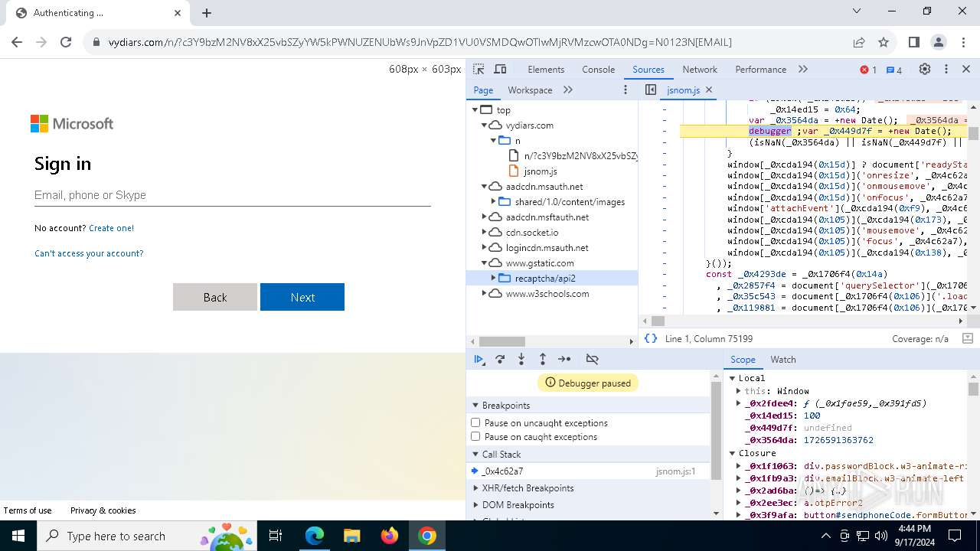This screenshot has width=980, height=551.
Task: Resume script execution button
Action: tap(479, 359)
